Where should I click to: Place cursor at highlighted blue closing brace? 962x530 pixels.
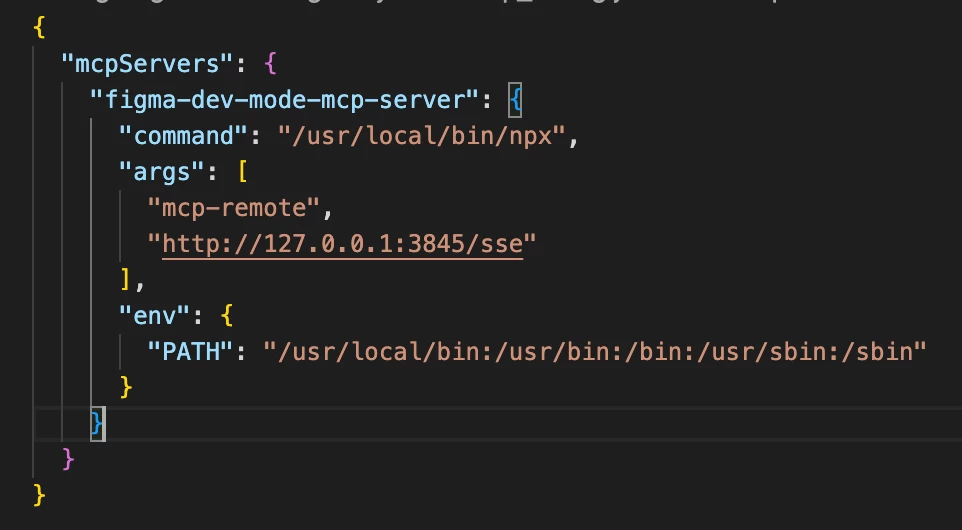(x=97, y=423)
